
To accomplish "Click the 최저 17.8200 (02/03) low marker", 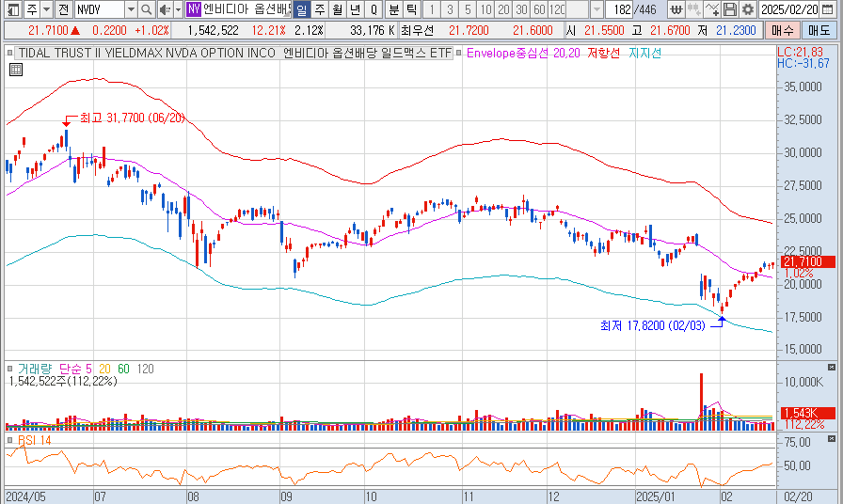I will click(652, 325).
